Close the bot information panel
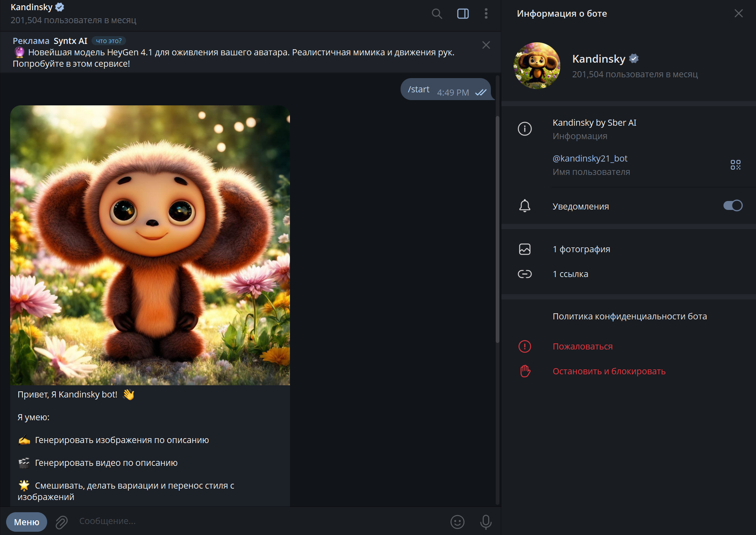The image size is (756, 535). tap(739, 13)
